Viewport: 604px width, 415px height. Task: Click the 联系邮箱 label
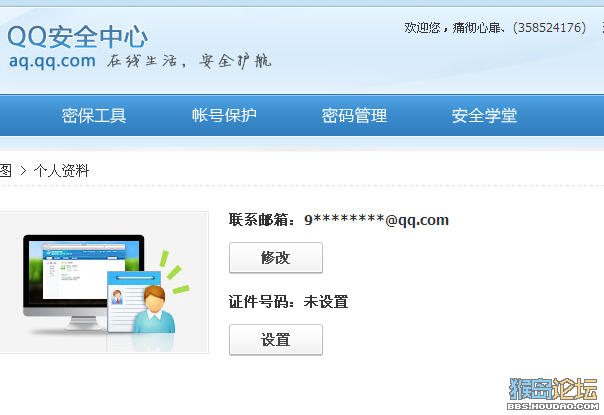(x=262, y=220)
